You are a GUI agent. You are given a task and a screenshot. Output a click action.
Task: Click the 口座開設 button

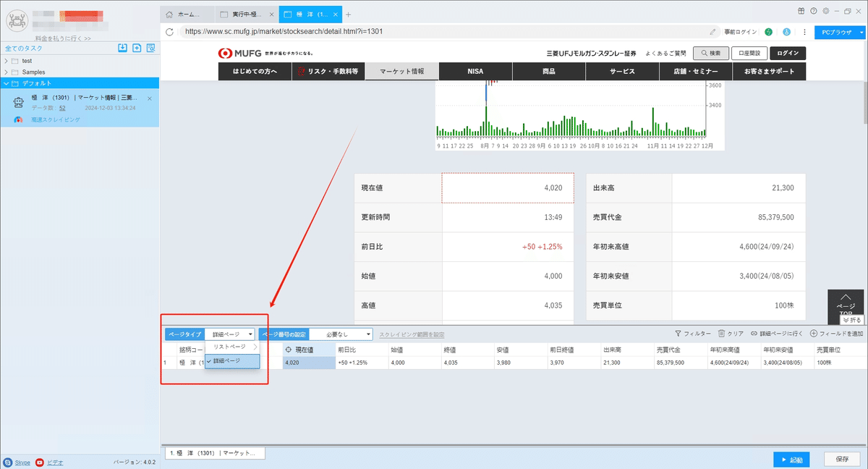(749, 53)
